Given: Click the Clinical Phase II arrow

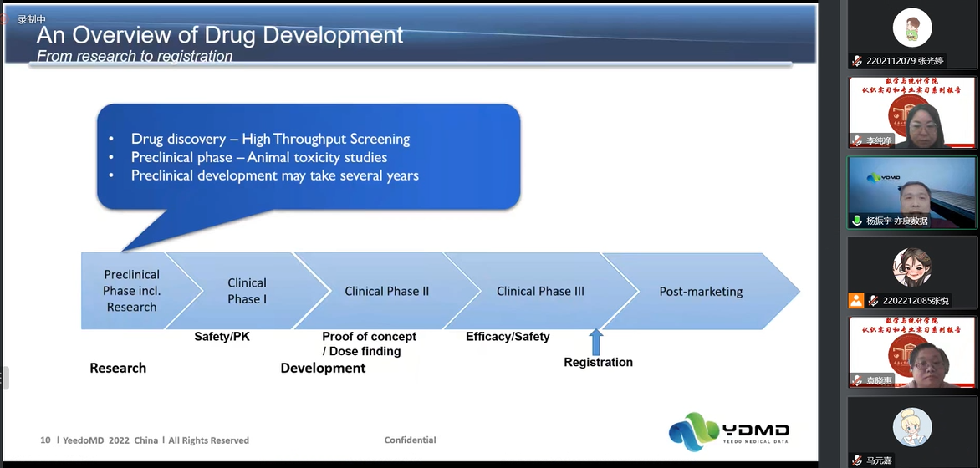Looking at the screenshot, I should [386, 292].
